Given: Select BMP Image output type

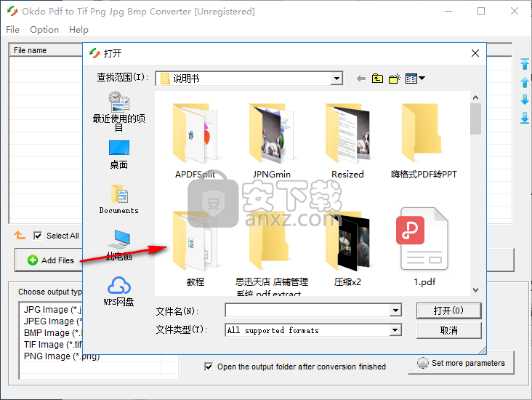Looking at the screenshot, I should (x=52, y=333).
